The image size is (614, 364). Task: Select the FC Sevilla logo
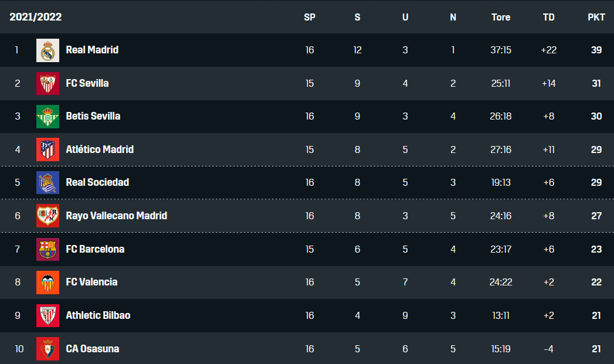(48, 83)
